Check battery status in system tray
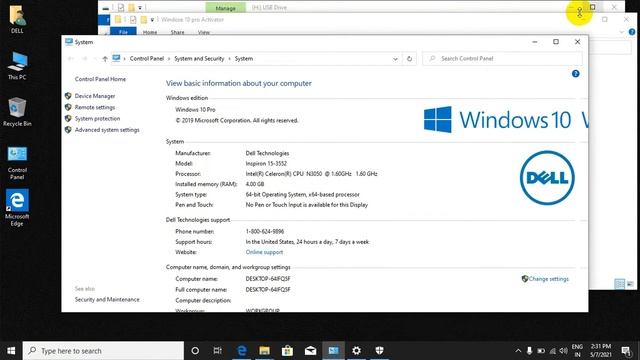The width and height of the screenshot is (640, 360). pyautogui.click(x=541, y=351)
